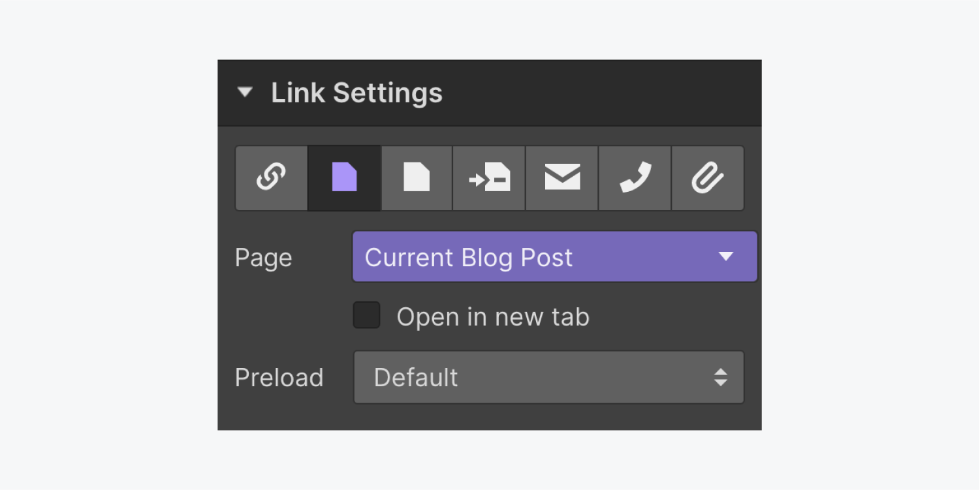Choose the white page link type icon

pyautogui.click(x=417, y=178)
